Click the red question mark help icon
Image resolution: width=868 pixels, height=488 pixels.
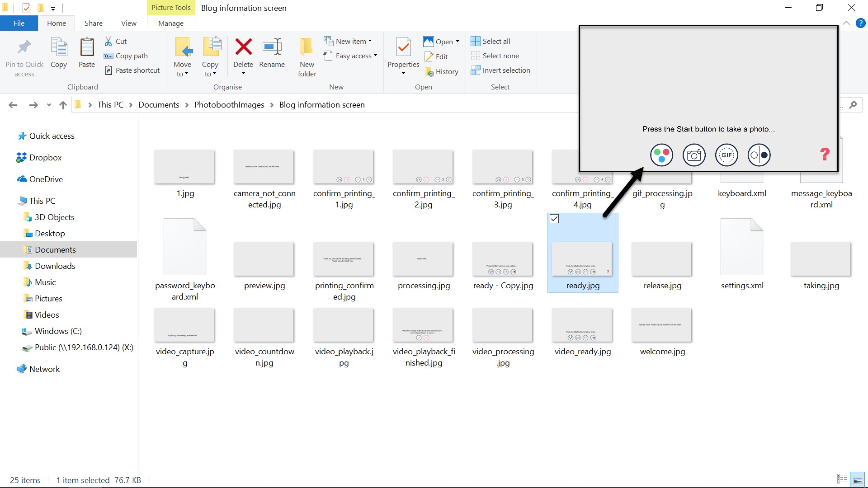point(825,155)
